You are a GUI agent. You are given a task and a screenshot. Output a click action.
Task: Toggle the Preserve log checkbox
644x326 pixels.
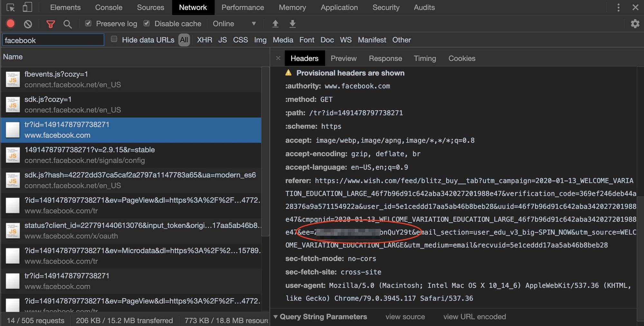[88, 23]
